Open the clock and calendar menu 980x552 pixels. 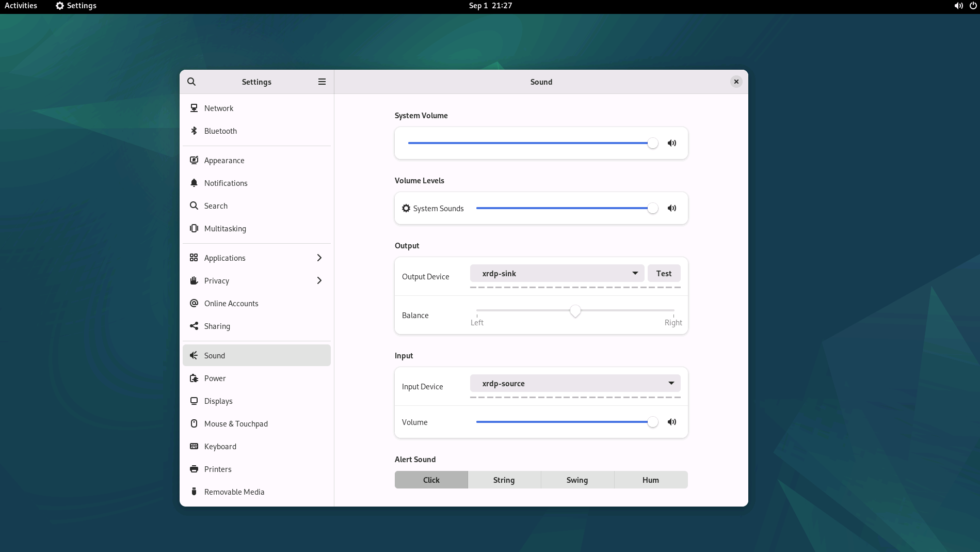click(490, 6)
